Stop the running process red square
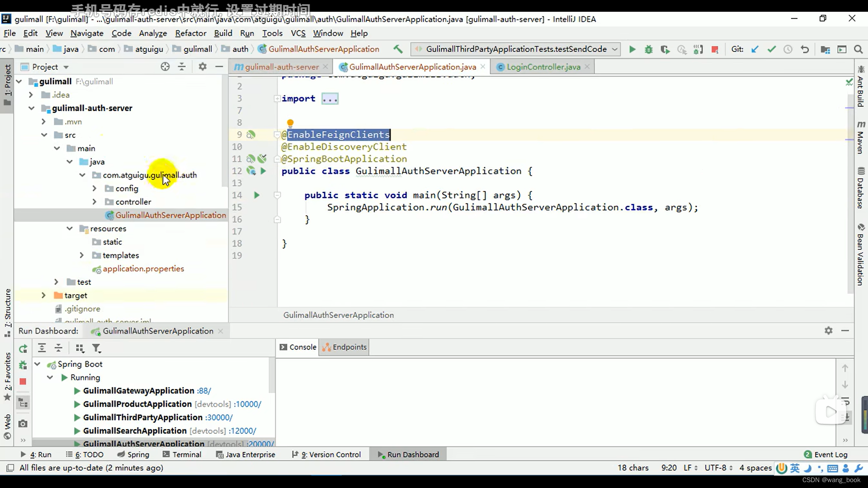This screenshot has height=488, width=868. pyautogui.click(x=715, y=49)
